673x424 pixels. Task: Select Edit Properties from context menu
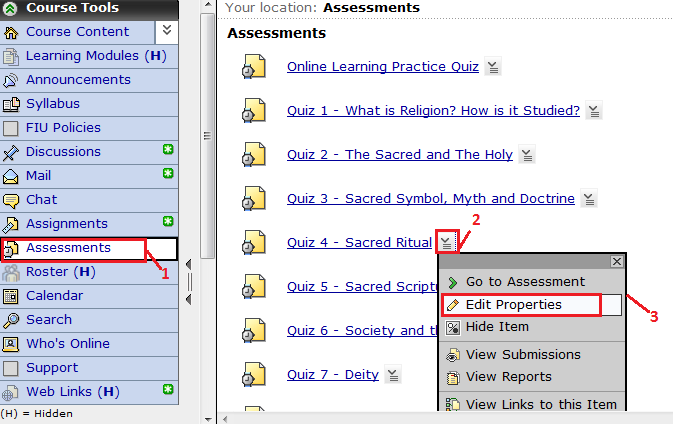(513, 305)
